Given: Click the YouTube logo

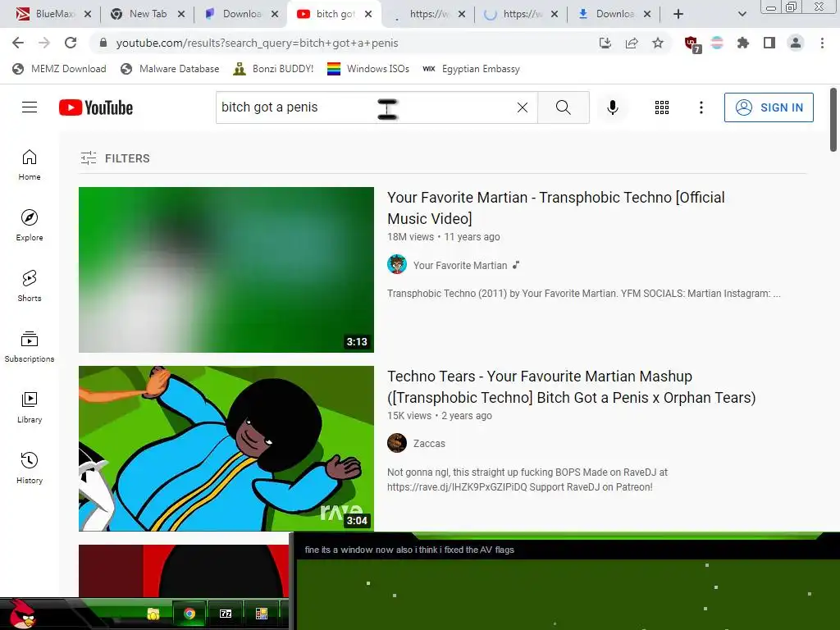Looking at the screenshot, I should pos(96,107).
